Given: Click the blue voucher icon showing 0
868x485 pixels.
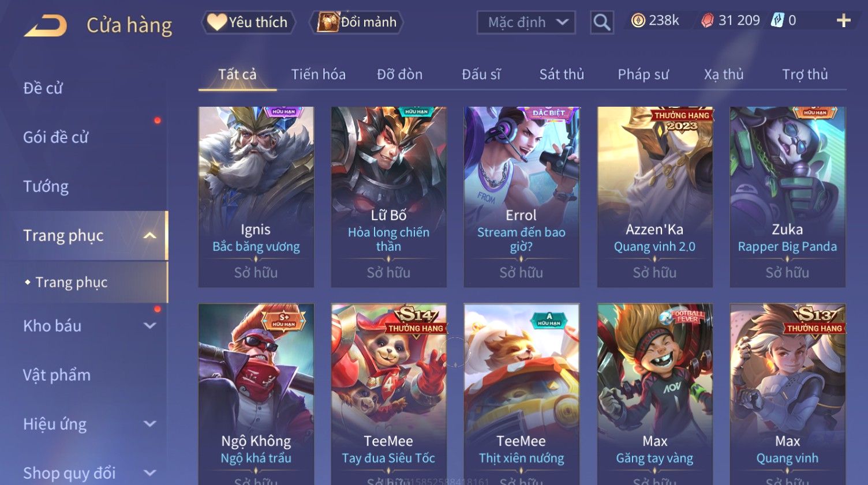Looking at the screenshot, I should pos(778,21).
